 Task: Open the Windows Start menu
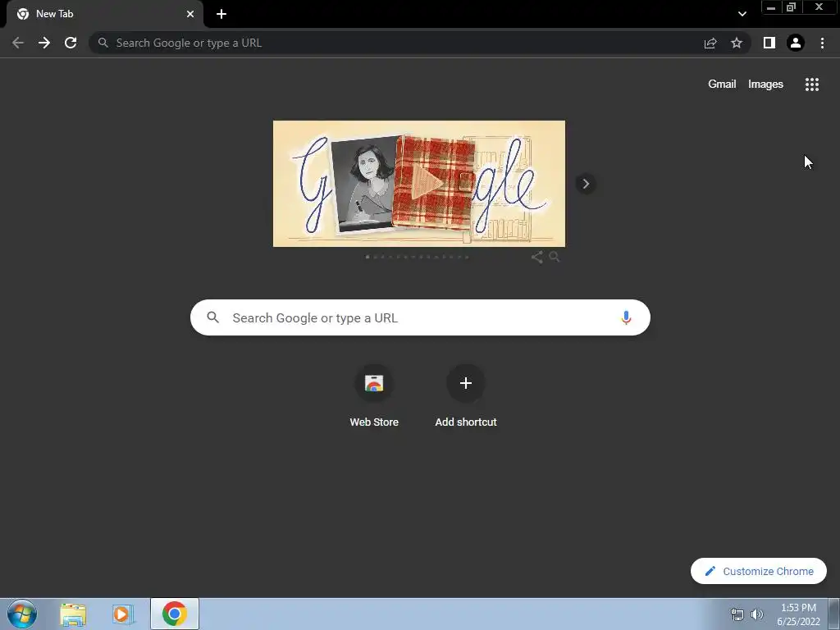point(22,614)
